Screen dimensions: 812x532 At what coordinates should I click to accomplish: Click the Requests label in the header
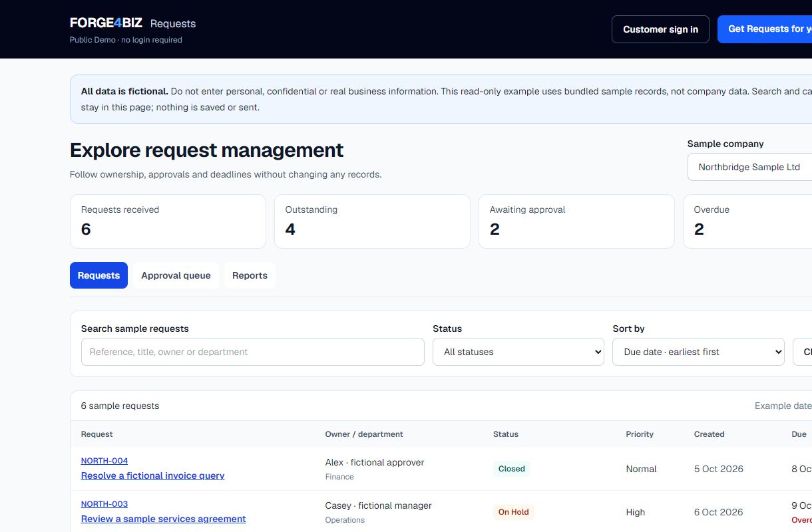173,23
